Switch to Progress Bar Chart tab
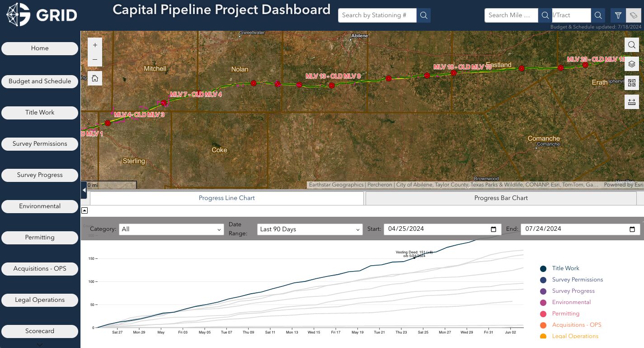The height and width of the screenshot is (348, 644). [x=501, y=198]
